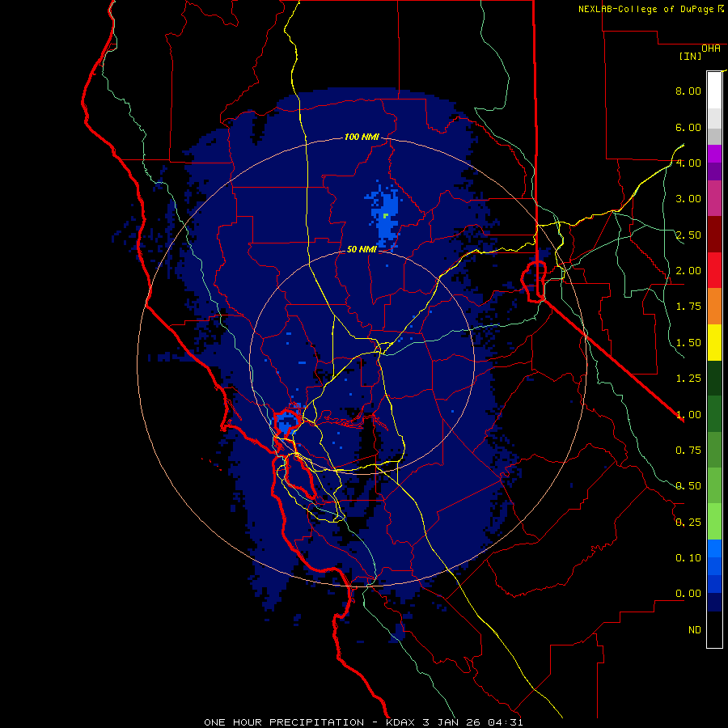Click the 1.50 legend value
728x728 pixels.
coord(688,343)
